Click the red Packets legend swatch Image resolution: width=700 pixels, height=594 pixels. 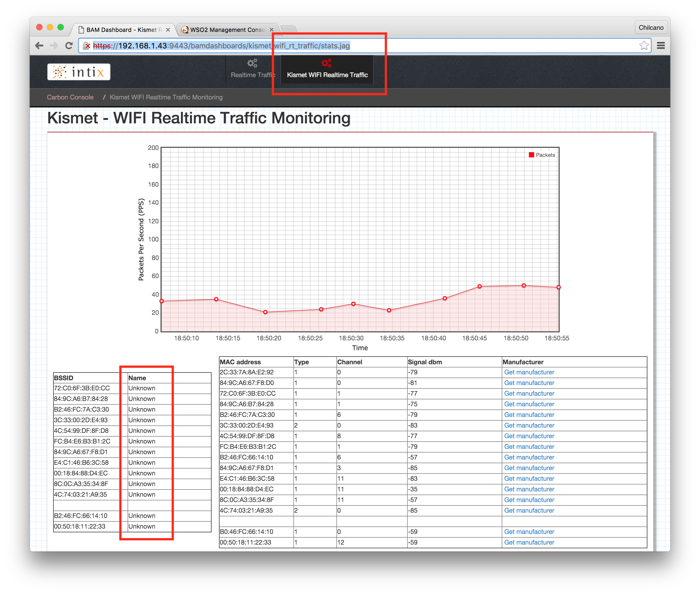point(532,155)
